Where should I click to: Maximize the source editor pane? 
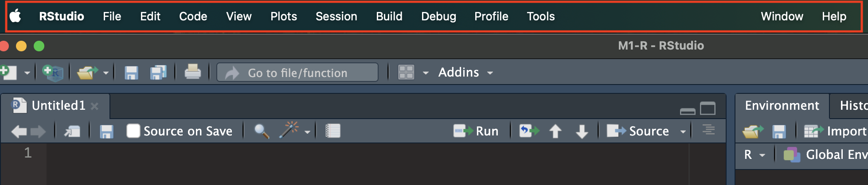pyautogui.click(x=708, y=108)
